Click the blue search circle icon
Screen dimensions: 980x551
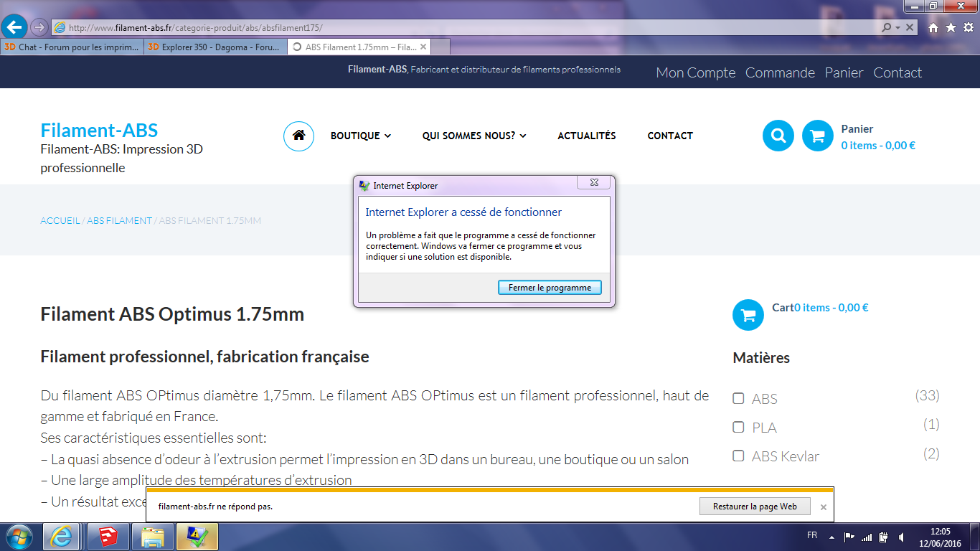pyautogui.click(x=778, y=136)
